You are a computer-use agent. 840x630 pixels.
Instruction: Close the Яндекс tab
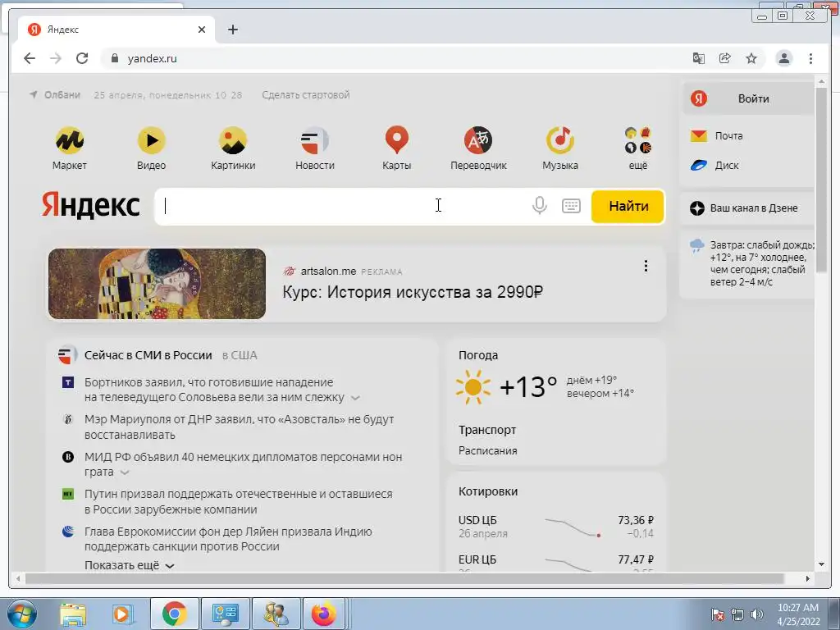(x=202, y=30)
